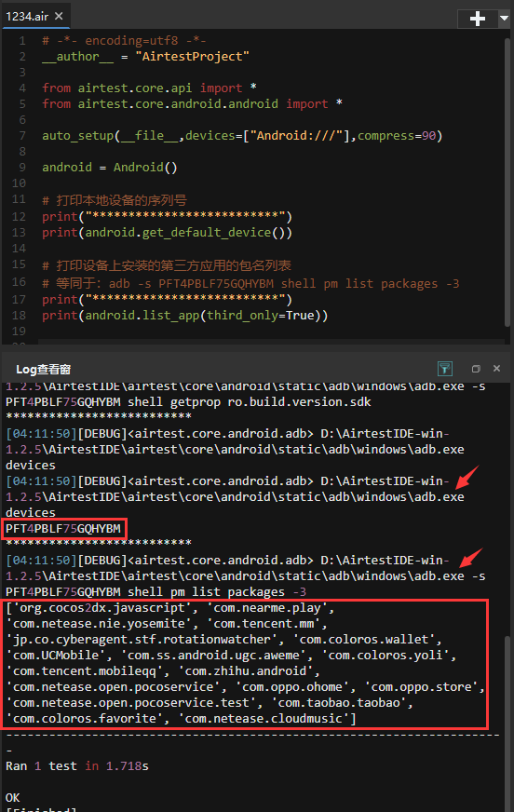The width and height of the screenshot is (514, 812).
Task: Click the get_default_device print statement
Action: pos(168,233)
